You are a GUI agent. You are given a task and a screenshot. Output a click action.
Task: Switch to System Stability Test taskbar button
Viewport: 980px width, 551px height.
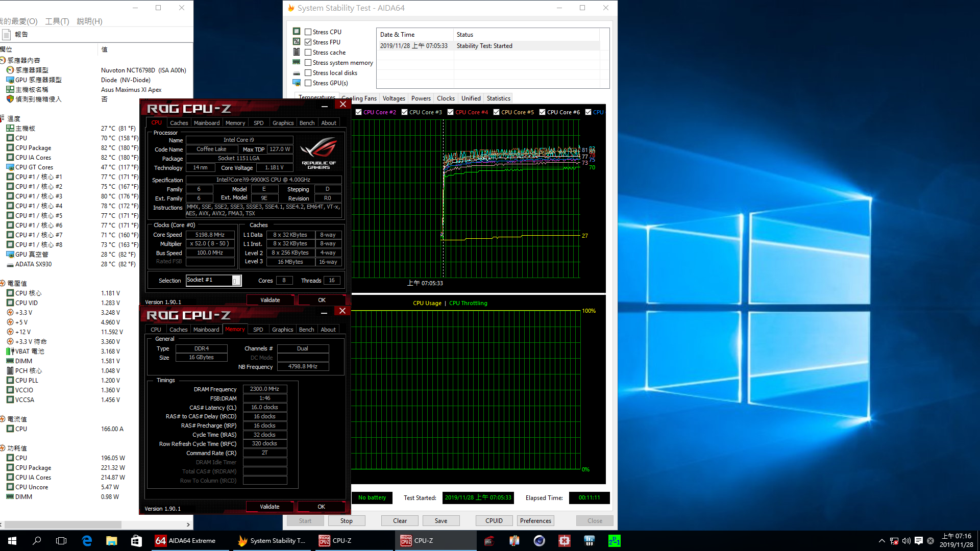coord(272,541)
